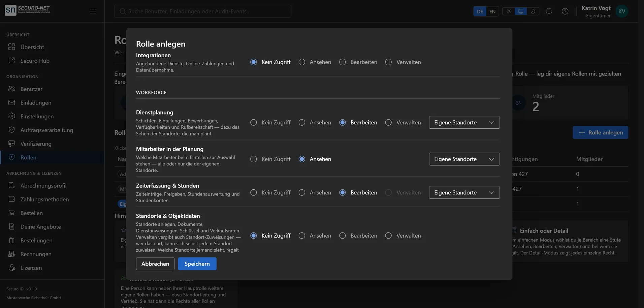Click the Verifizierung icon in sidebar
Screen dimensions: 644x308
click(x=12, y=144)
